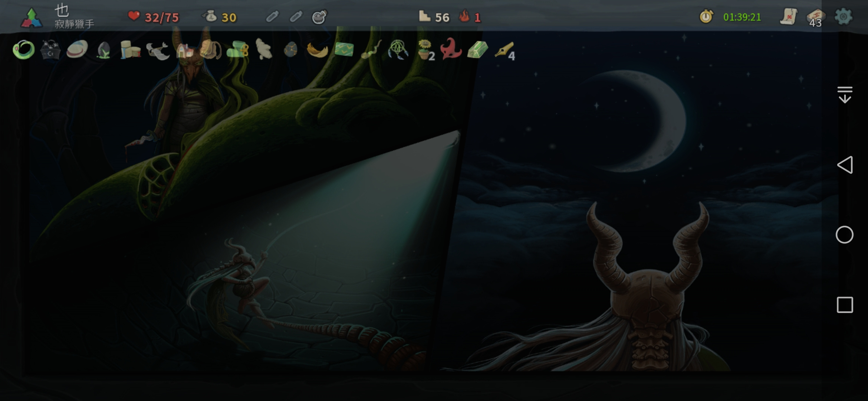Select the second empty potion slot
The height and width of the screenshot is (401, 868).
click(296, 17)
